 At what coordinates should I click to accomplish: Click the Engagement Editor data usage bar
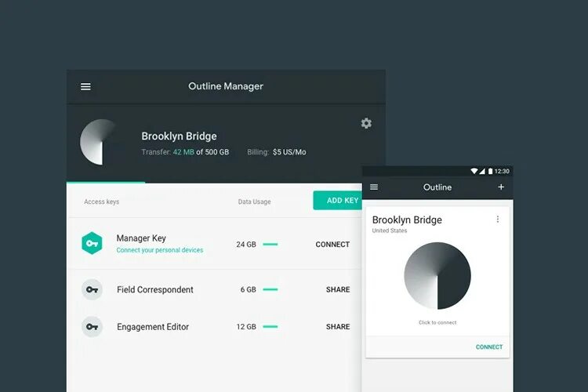(x=270, y=327)
